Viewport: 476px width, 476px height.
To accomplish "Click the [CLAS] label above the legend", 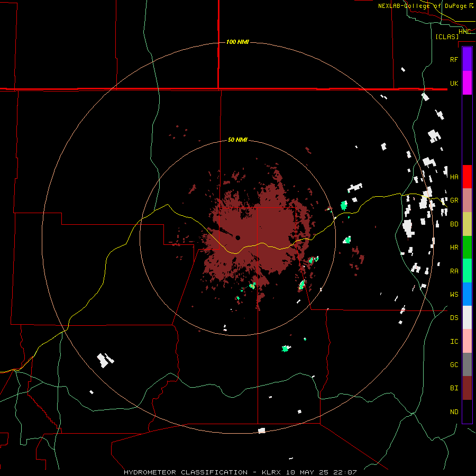I will (x=447, y=37).
